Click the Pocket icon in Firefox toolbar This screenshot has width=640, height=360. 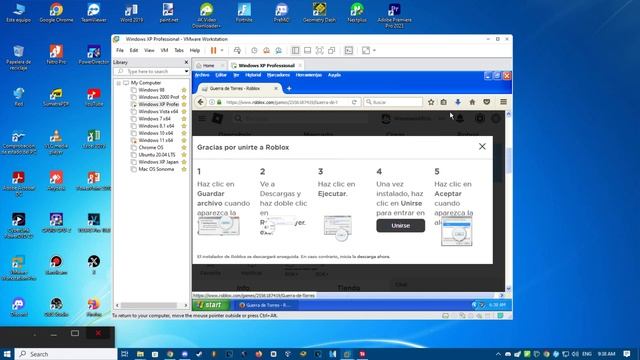[x=487, y=102]
